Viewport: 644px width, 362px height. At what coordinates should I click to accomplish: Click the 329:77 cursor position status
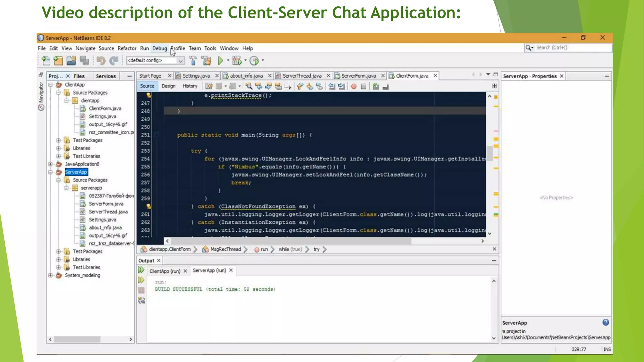(x=579, y=349)
